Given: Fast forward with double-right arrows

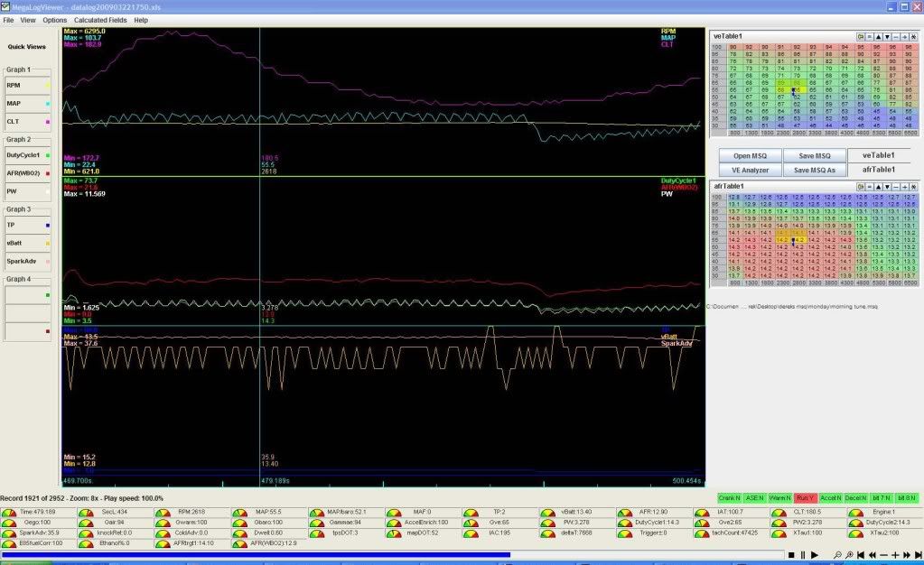Looking at the screenshot, I should [907, 554].
